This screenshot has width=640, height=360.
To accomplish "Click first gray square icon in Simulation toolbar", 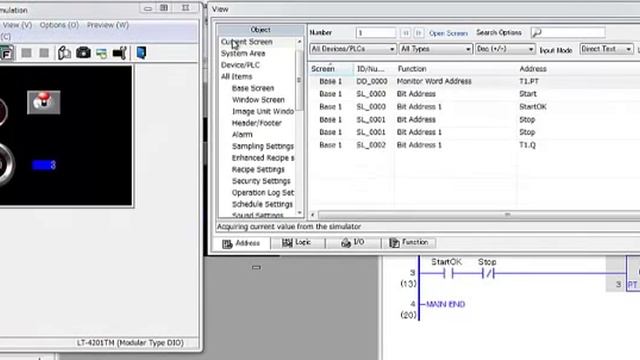I will click(x=27, y=53).
